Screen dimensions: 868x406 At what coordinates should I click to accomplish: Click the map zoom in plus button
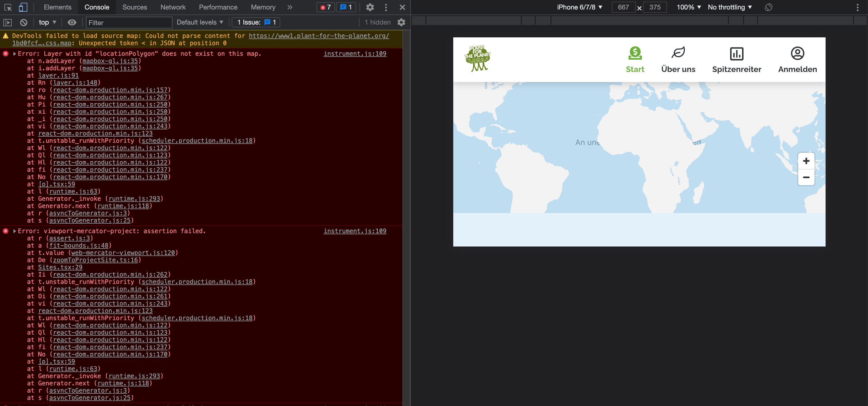coord(806,161)
